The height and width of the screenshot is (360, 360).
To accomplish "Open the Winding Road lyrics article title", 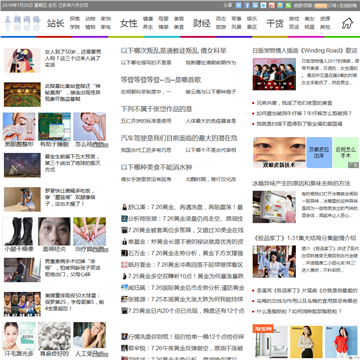I will (x=305, y=51).
